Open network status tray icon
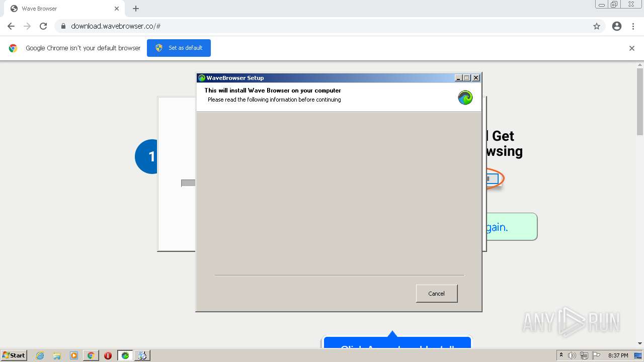 click(x=584, y=355)
